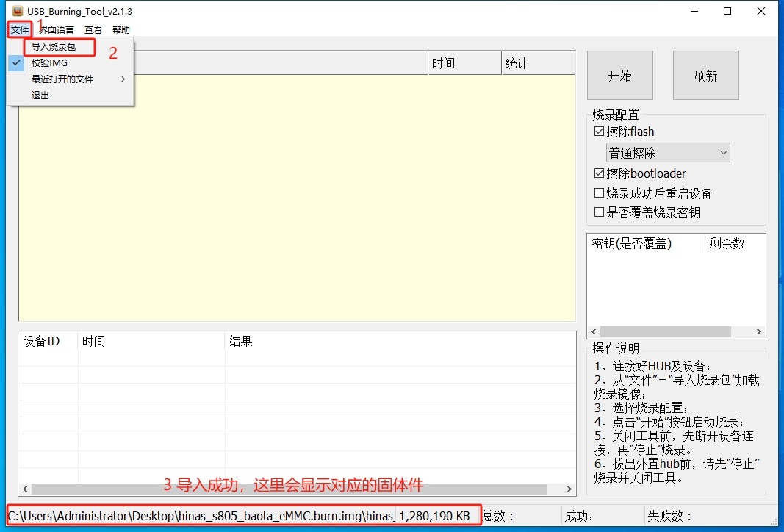The height and width of the screenshot is (532, 784).
Task: Open the 普通擦除 erase mode dropdown
Action: pyautogui.click(x=668, y=153)
